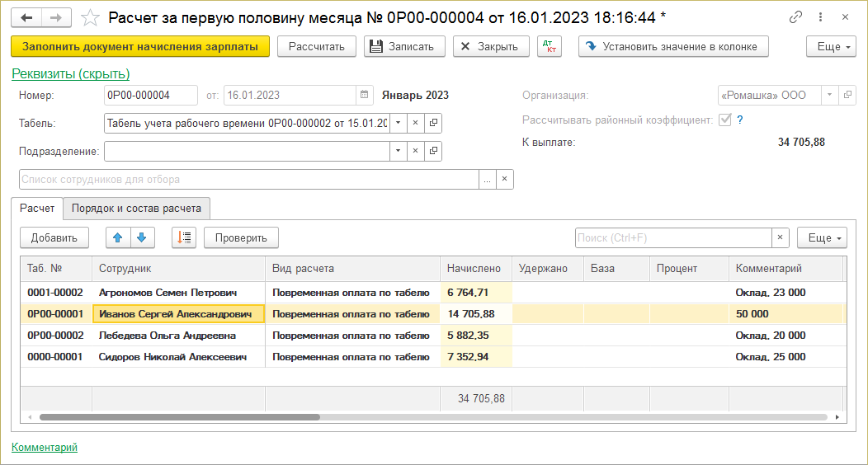868x465 pixels.
Task: Clear the Табель field
Action: (x=415, y=123)
